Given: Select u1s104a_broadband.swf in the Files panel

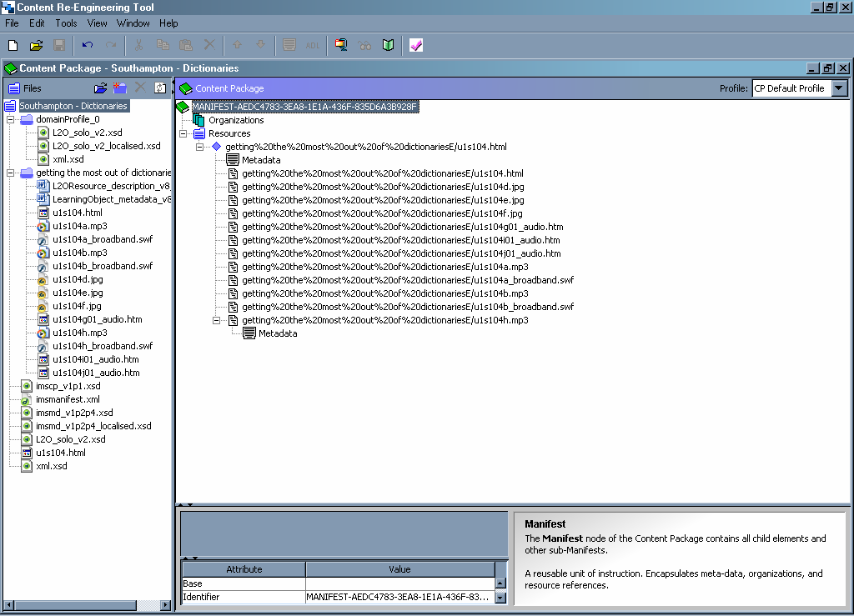Looking at the screenshot, I should (102, 239).
